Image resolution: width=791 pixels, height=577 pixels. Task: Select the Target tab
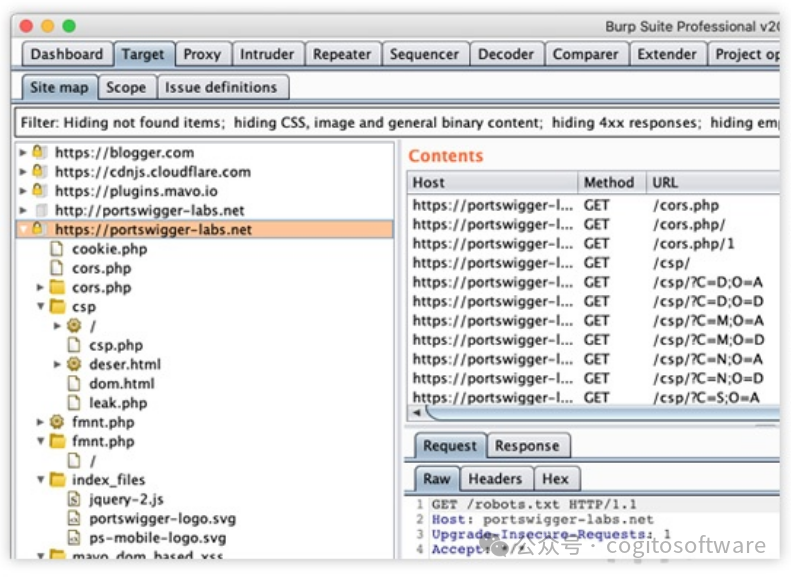click(143, 54)
